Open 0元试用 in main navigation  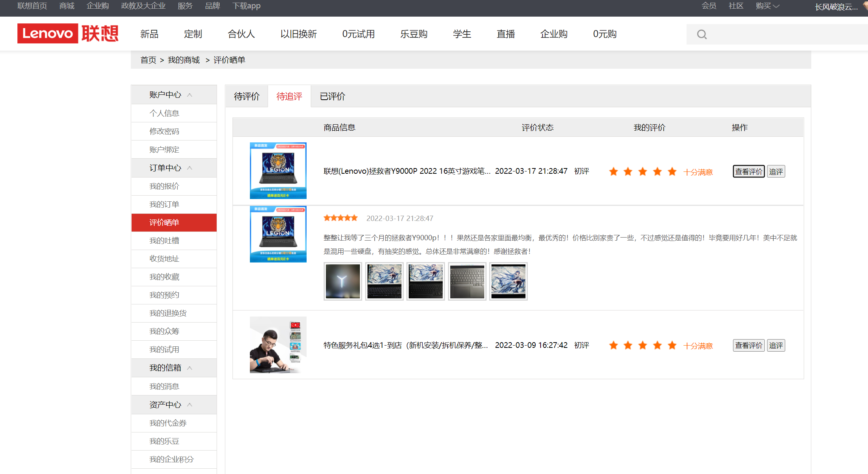pos(358,34)
